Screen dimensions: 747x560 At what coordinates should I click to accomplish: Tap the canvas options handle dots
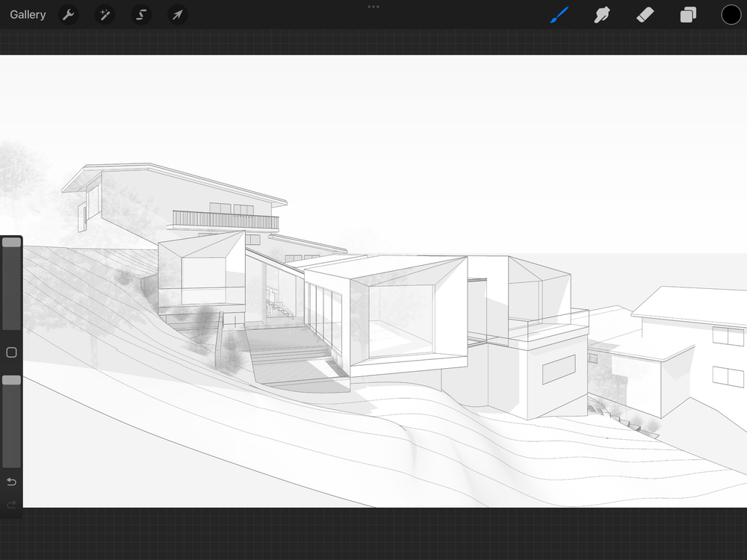[x=373, y=7]
